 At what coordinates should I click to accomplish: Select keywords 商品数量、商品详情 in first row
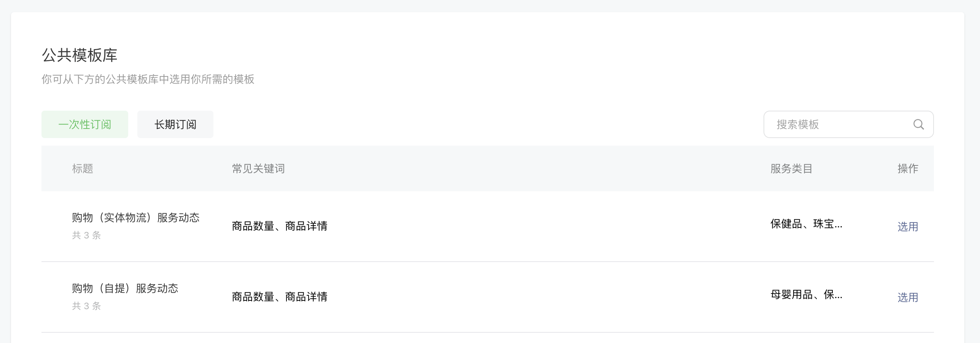tap(280, 226)
